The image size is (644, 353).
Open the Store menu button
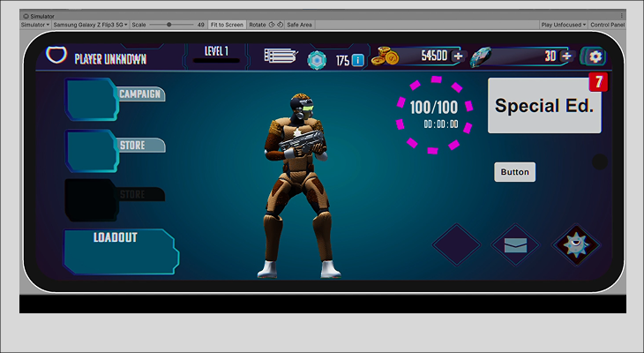(116, 151)
